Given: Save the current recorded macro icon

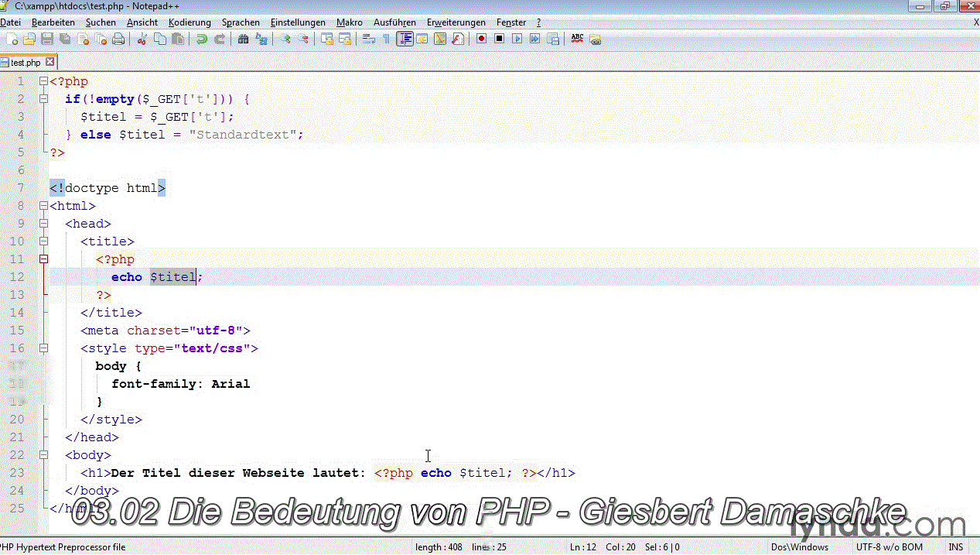Looking at the screenshot, I should pyautogui.click(x=552, y=39).
